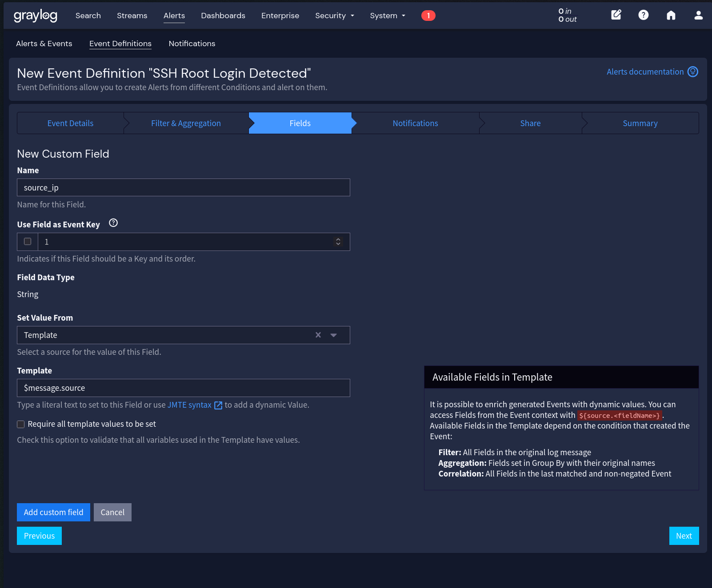Open the user profile menu icon

(698, 16)
